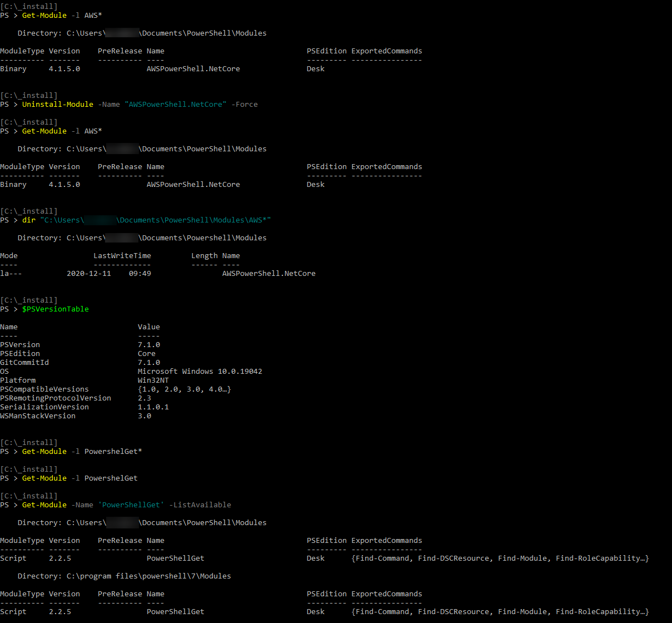Click the Microsoft Windows 10.0.19042 value
The image size is (672, 623).
[200, 371]
